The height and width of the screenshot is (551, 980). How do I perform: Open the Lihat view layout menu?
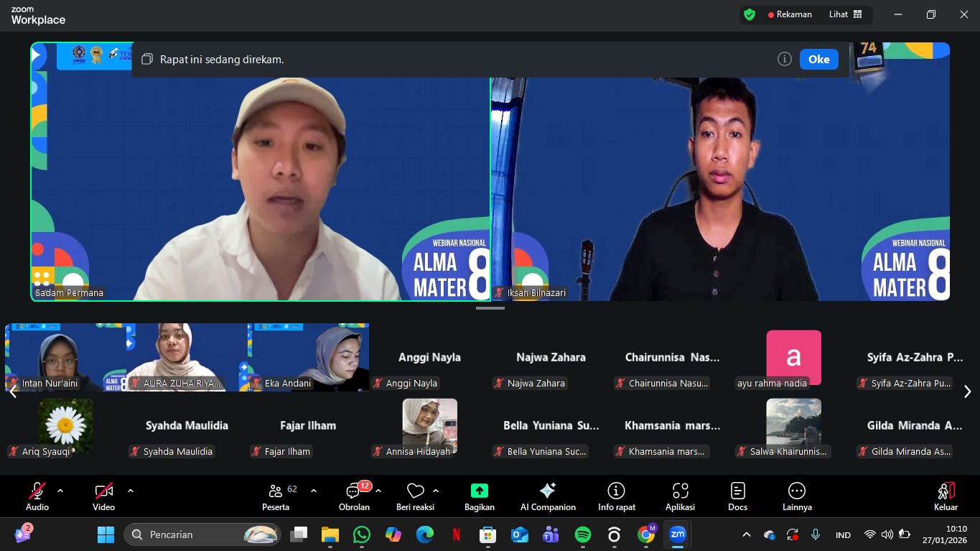(845, 14)
